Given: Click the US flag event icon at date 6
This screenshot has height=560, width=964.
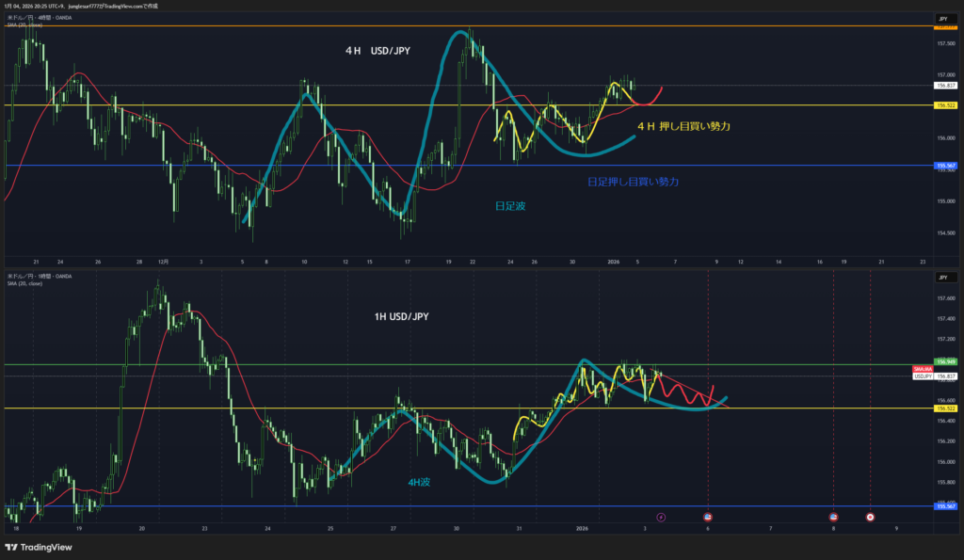Looking at the screenshot, I should click(x=708, y=517).
